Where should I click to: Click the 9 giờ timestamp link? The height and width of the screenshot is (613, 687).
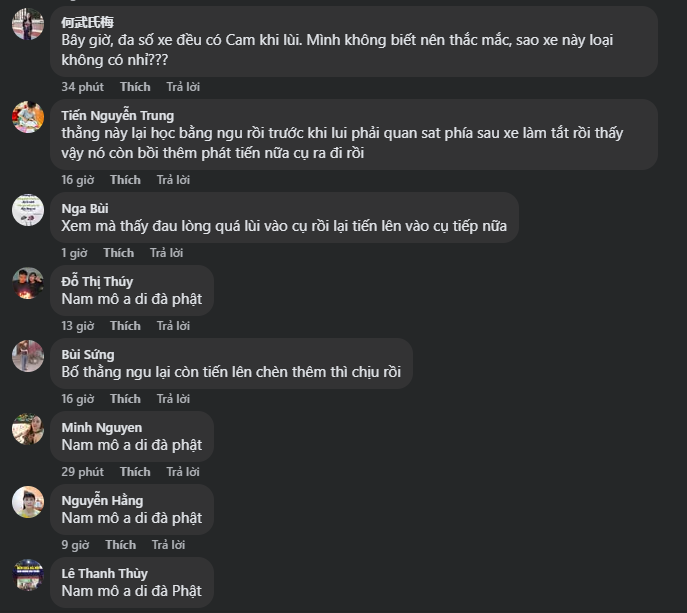click(x=75, y=545)
